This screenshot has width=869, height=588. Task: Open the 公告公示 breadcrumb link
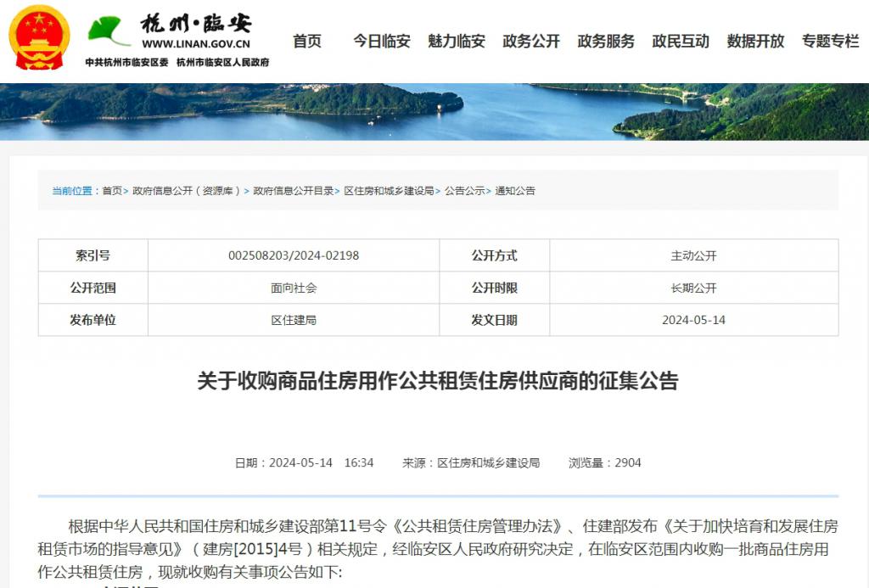click(464, 191)
